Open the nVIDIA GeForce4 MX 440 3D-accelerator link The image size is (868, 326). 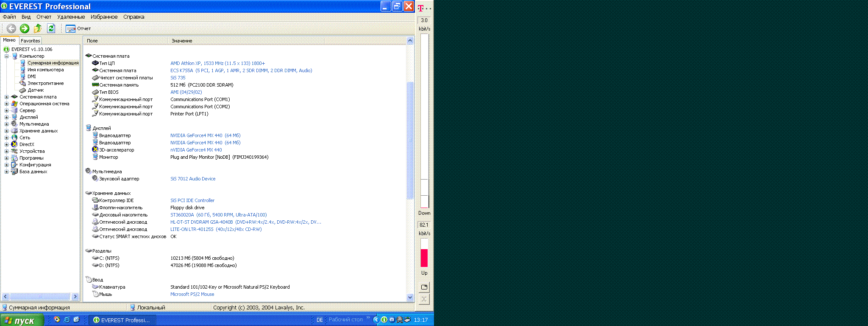pyautogui.click(x=196, y=150)
